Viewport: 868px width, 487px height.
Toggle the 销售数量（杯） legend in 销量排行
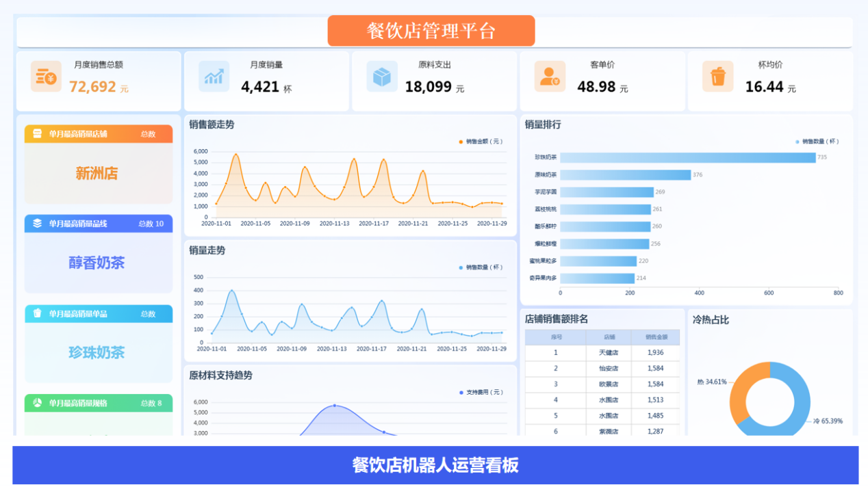[x=819, y=142]
